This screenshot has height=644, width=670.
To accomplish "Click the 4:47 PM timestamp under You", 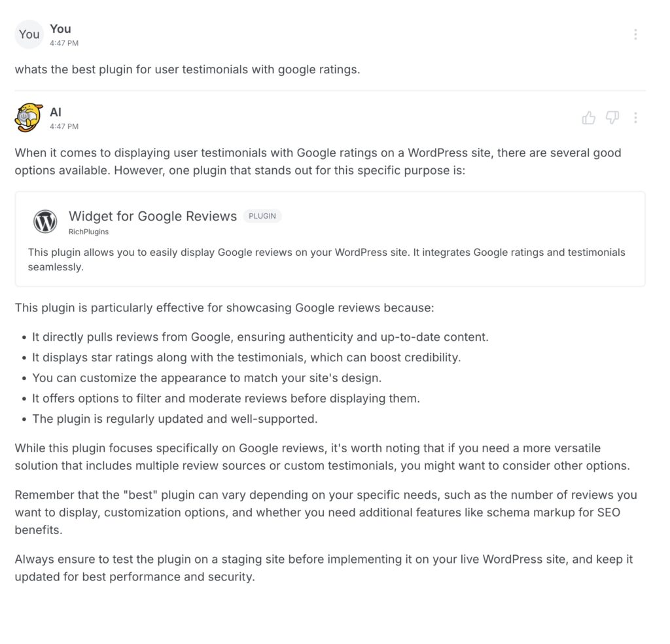I will 63,43.
